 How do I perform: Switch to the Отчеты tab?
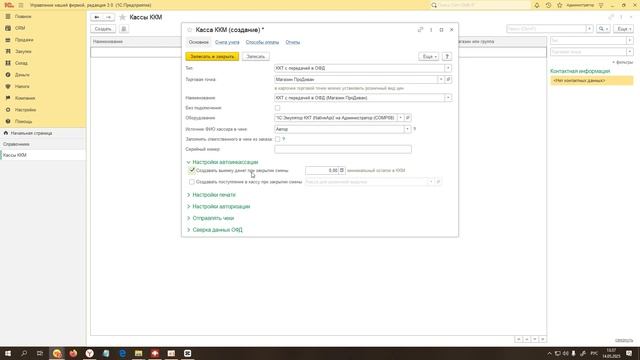click(293, 42)
